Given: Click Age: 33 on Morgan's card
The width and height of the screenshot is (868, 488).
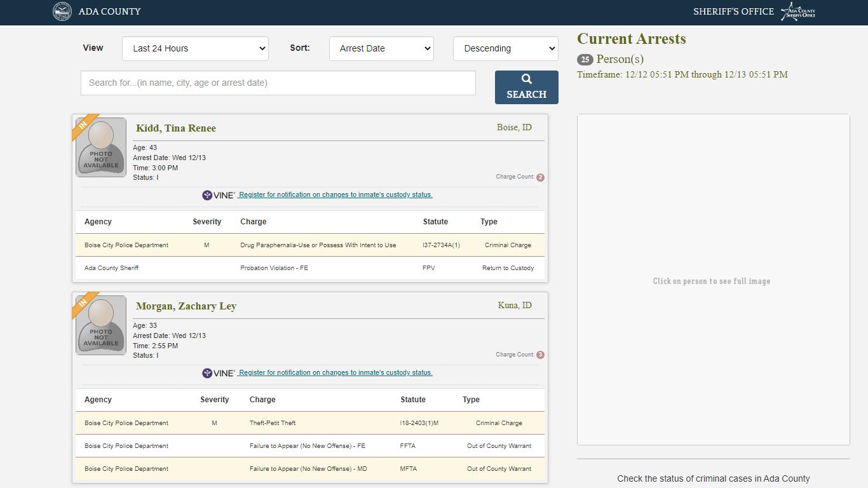Looking at the screenshot, I should coord(145,326).
